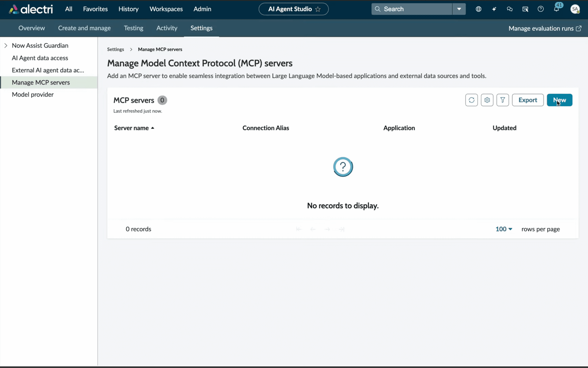Open the SA user avatar menu

[576, 9]
